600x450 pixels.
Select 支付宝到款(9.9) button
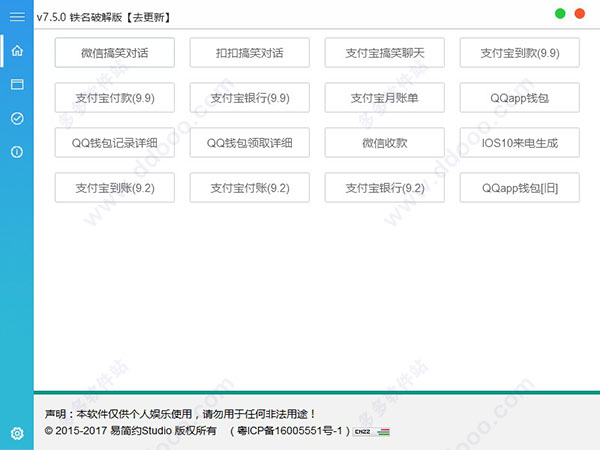click(520, 52)
